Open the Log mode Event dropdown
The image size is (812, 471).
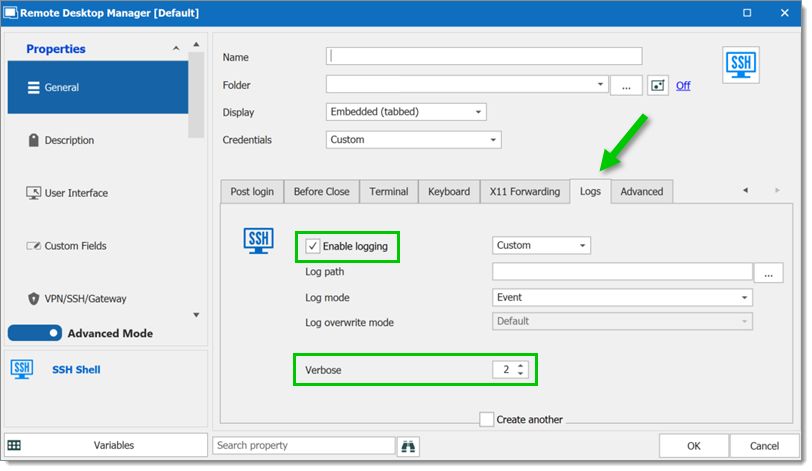tap(622, 298)
